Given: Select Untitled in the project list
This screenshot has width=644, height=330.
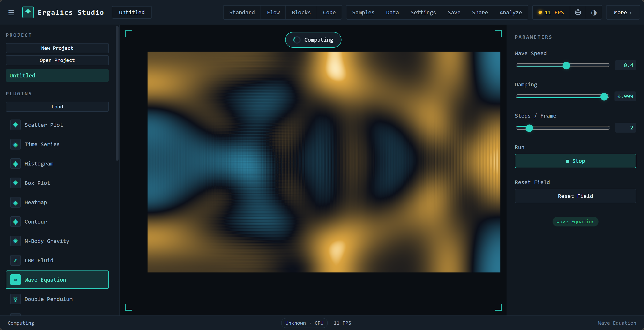Looking at the screenshot, I should click(x=57, y=75).
